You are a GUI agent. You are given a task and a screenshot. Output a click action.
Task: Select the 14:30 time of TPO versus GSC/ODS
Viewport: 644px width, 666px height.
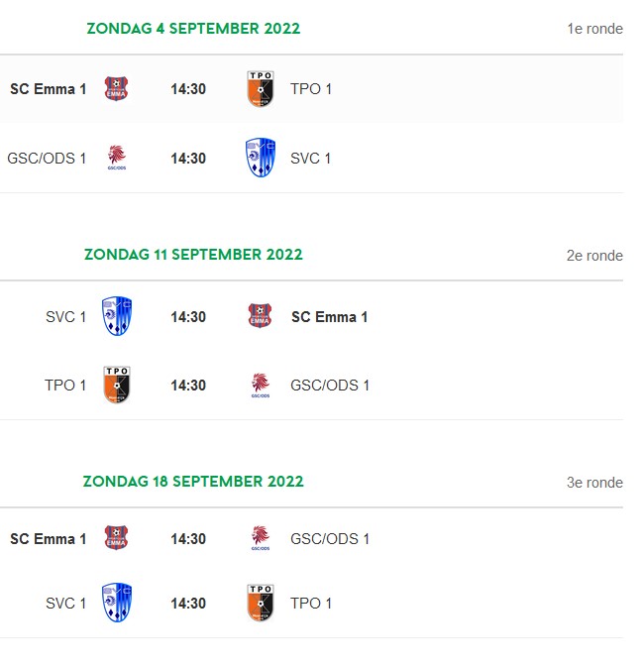click(188, 386)
